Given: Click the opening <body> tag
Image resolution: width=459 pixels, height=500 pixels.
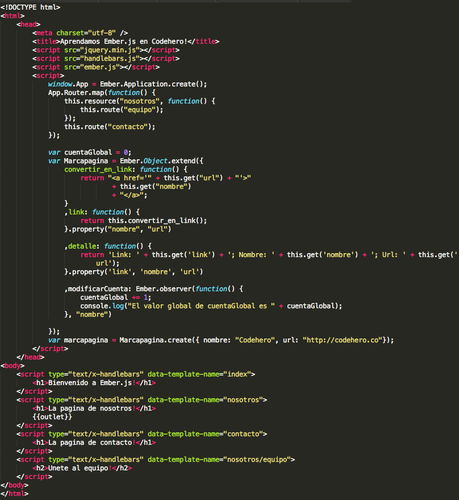Looking at the screenshot, I should [12, 366].
